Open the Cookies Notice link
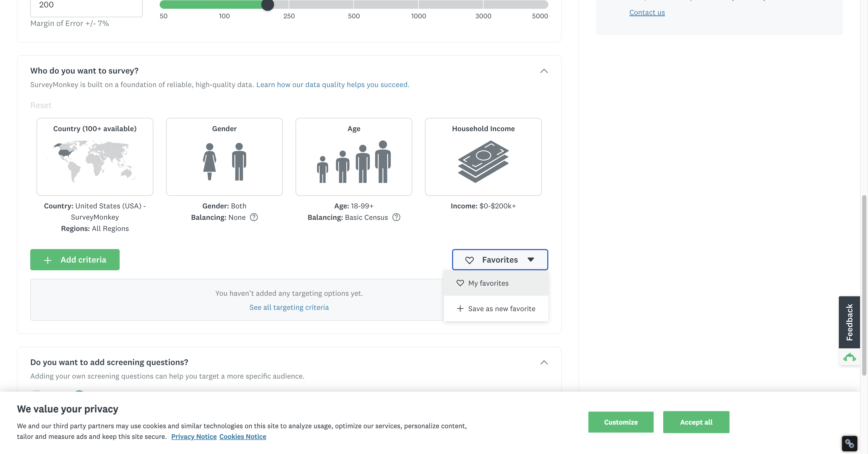Viewport: 868px width, 454px height. pos(243,436)
